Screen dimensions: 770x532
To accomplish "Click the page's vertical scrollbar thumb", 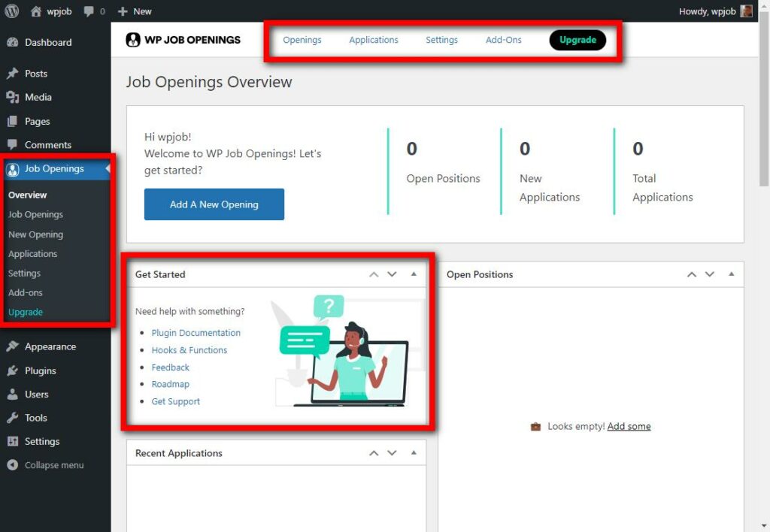I will tap(764, 99).
